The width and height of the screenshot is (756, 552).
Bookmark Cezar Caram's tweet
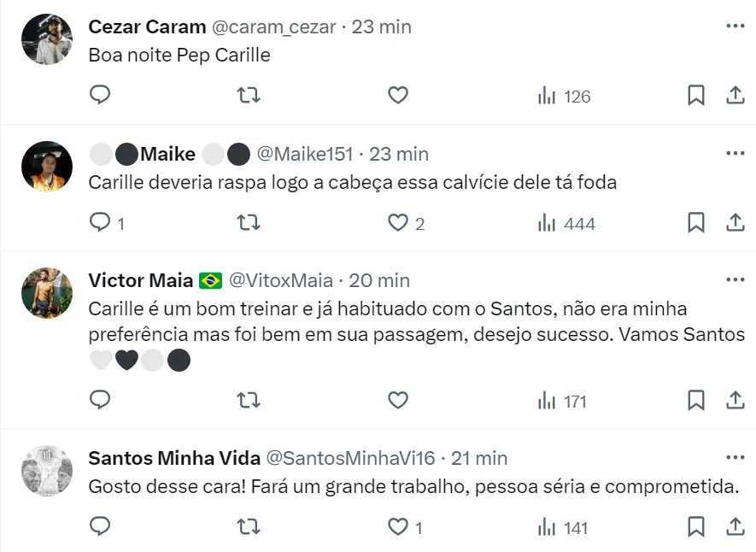[696, 96]
